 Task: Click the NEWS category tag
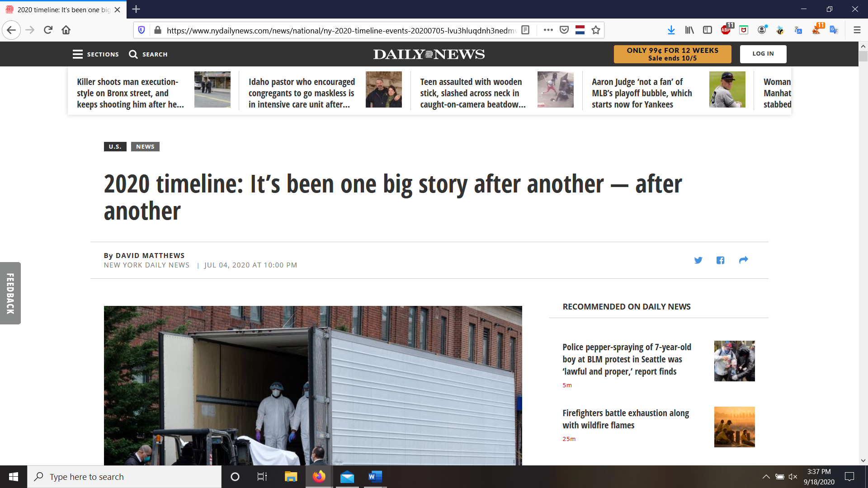[145, 146]
